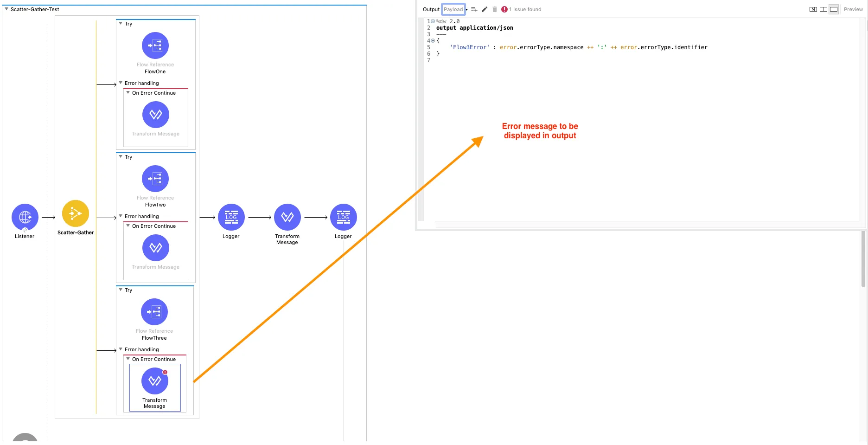Collapse Error handling section under FlowThree
This screenshot has height=445, width=868.
(x=121, y=349)
